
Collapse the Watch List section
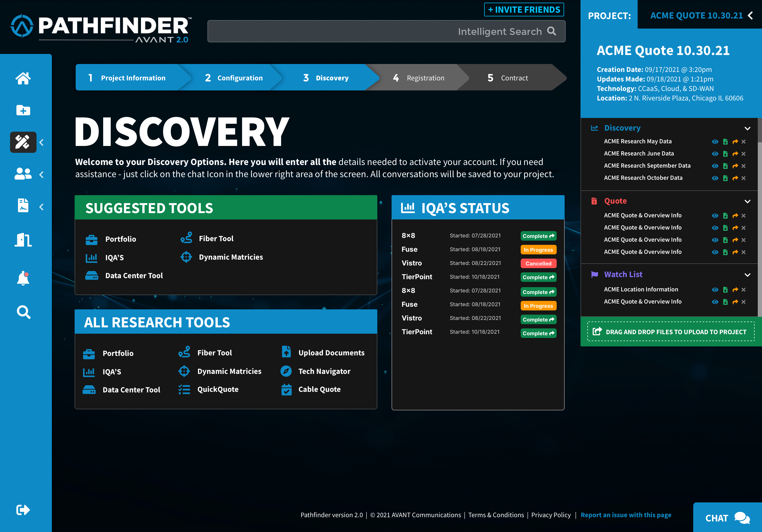click(747, 275)
